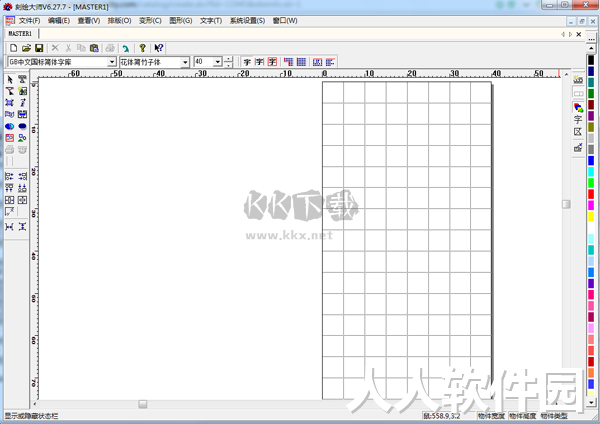Click the Paste clipboard icon
The image size is (600, 424).
(x=94, y=48)
